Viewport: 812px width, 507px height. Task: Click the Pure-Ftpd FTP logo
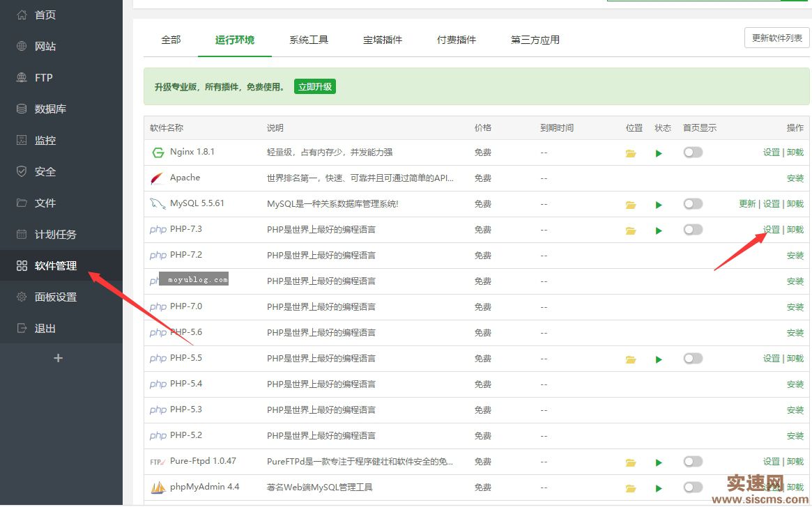[x=158, y=462]
